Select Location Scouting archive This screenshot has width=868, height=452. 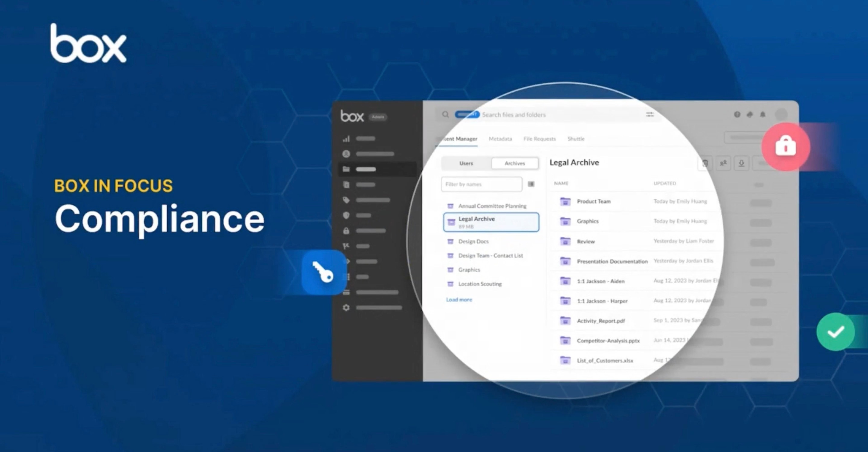[x=480, y=284]
